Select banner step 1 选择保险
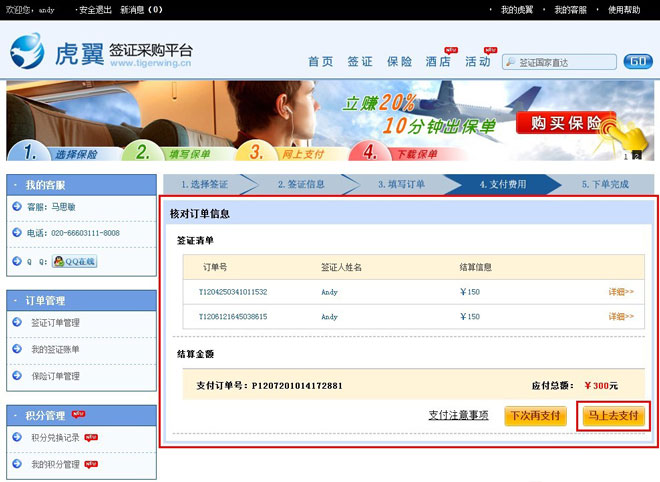Viewport: 660px width, 482px height. [x=64, y=152]
